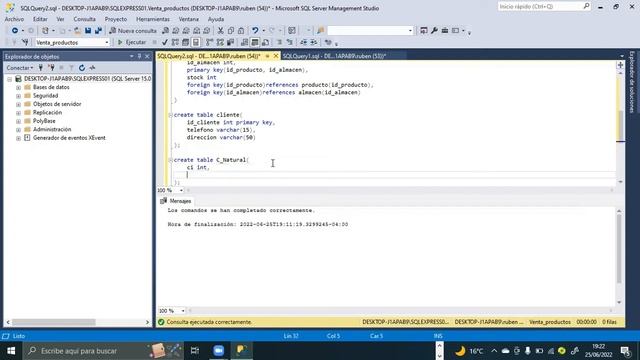Click the uncomment selected lines icon

tap(289, 42)
